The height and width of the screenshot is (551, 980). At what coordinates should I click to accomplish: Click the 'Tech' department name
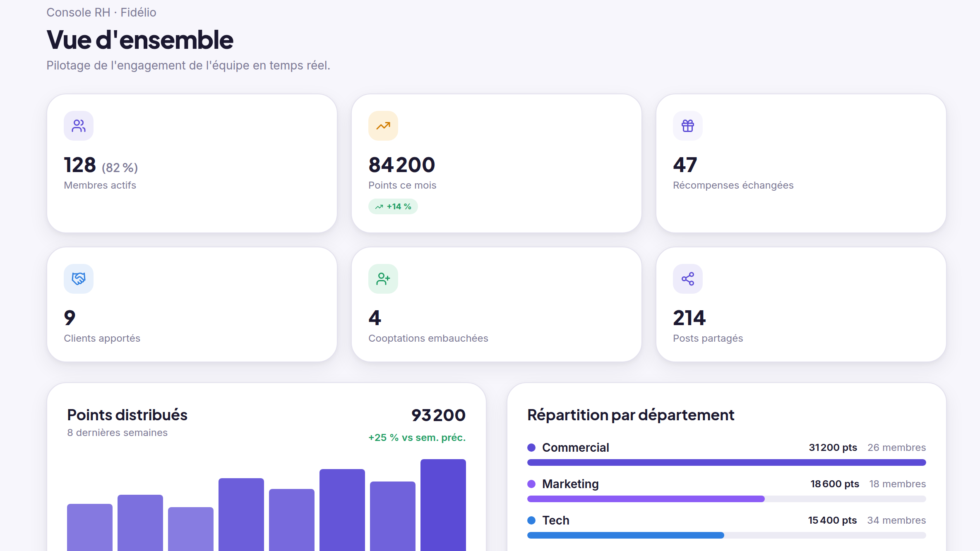pos(556,520)
